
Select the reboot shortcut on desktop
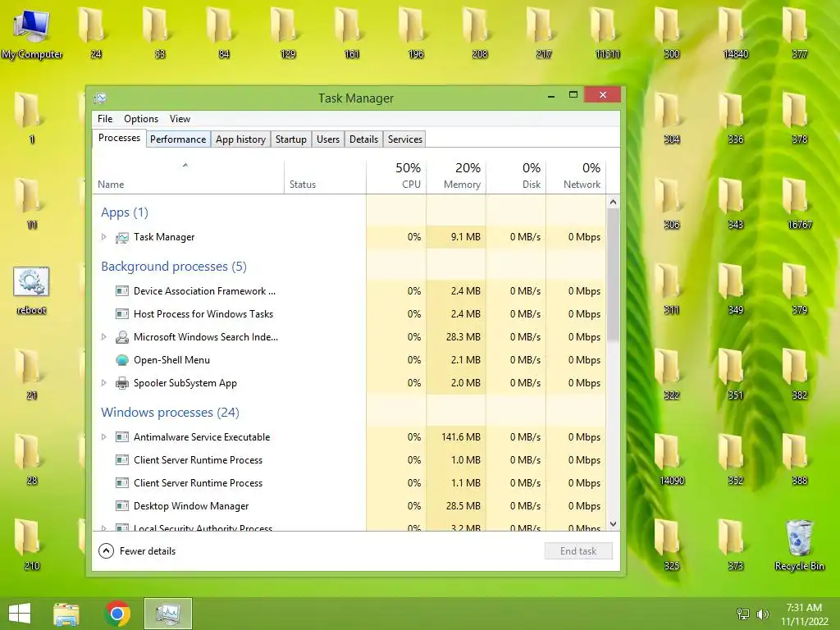(x=31, y=290)
